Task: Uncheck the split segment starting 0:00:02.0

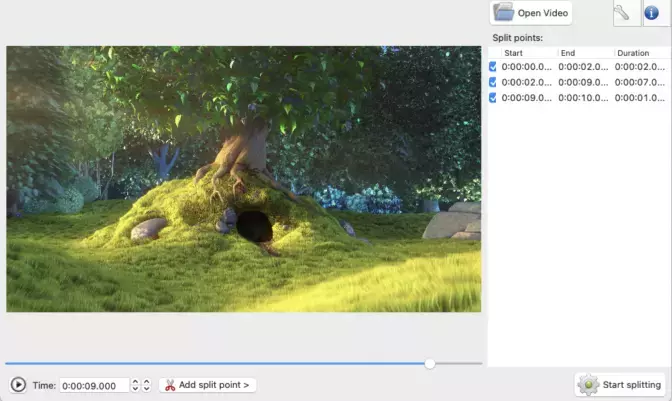Action: tap(492, 82)
